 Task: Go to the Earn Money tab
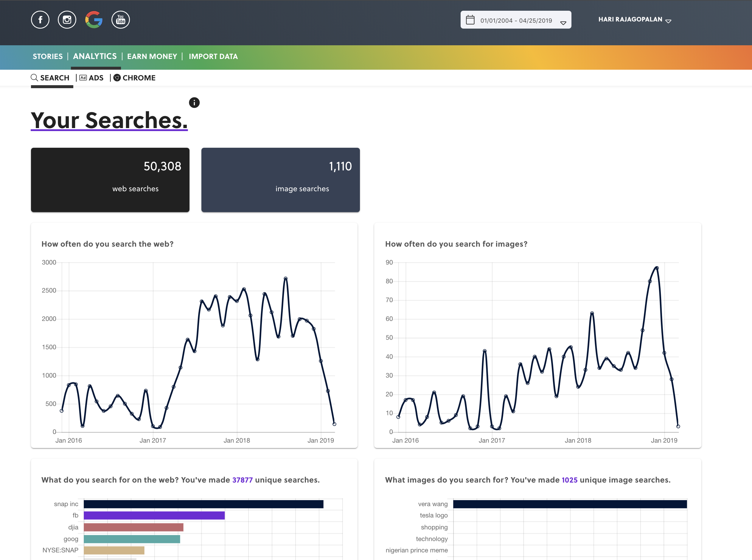click(x=152, y=56)
